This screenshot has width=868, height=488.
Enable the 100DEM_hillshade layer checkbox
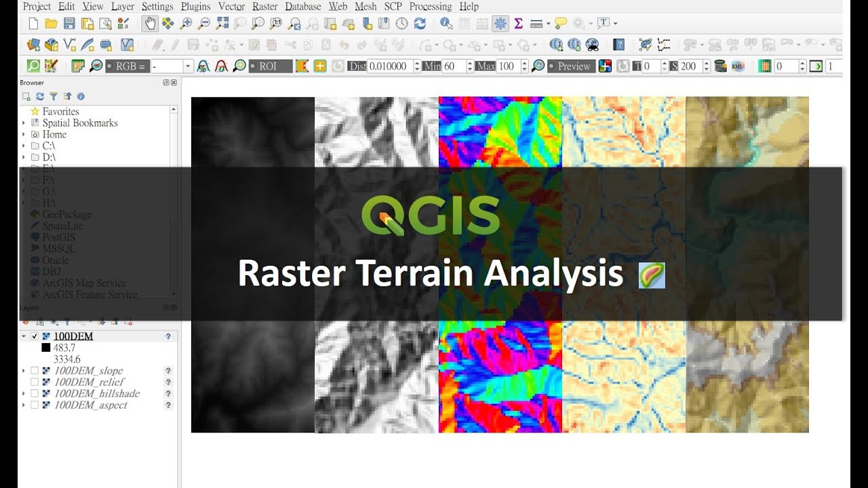[35, 394]
